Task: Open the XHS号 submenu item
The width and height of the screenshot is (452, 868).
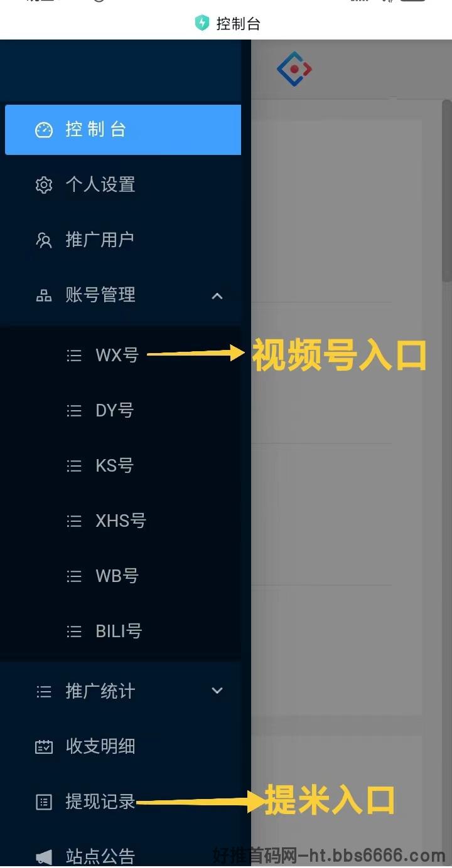Action: [121, 521]
